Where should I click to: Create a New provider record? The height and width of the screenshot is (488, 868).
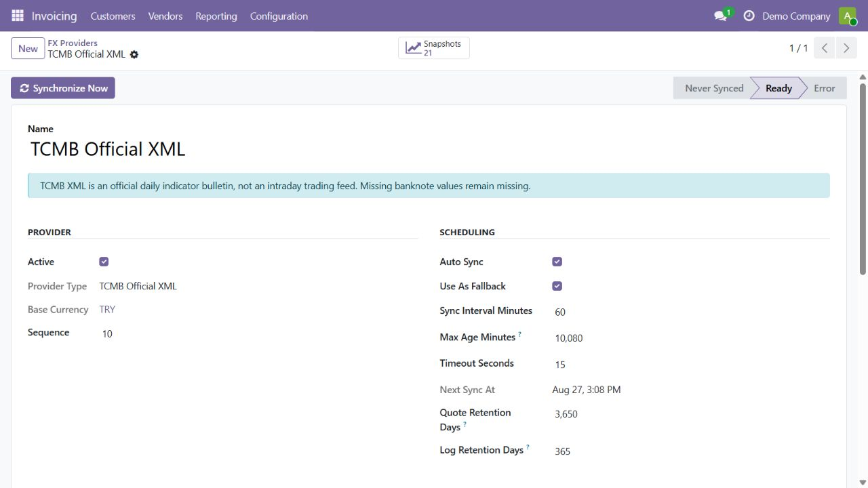click(28, 48)
